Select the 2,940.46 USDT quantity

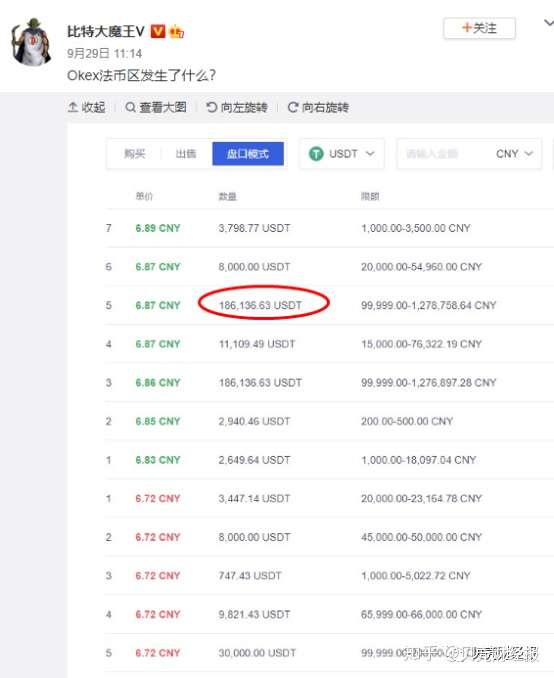coord(254,421)
